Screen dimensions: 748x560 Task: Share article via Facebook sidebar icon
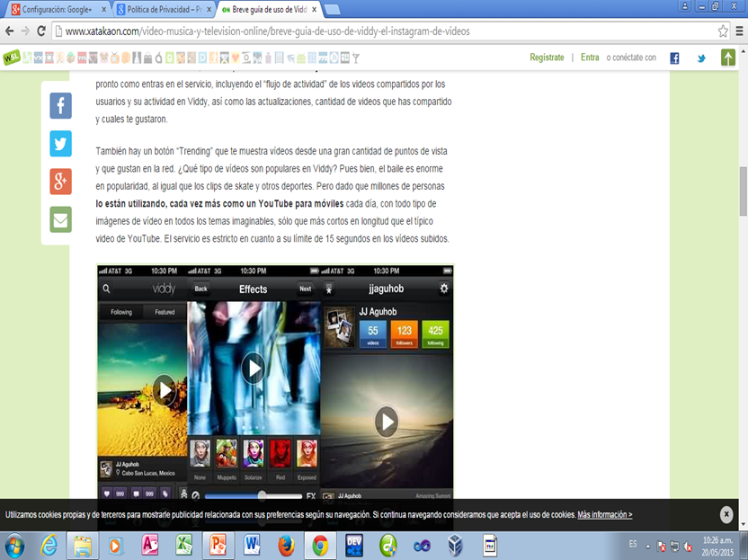(60, 105)
